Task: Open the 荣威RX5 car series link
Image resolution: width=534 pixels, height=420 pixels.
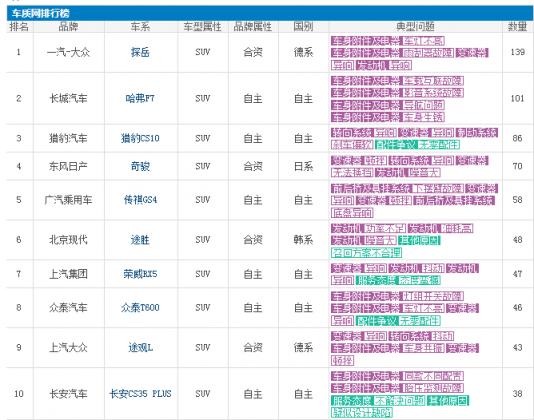Action: 140,274
